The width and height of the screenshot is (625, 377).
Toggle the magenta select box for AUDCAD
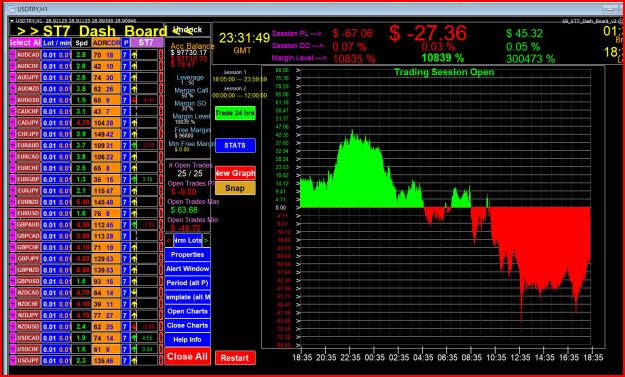pos(12,55)
